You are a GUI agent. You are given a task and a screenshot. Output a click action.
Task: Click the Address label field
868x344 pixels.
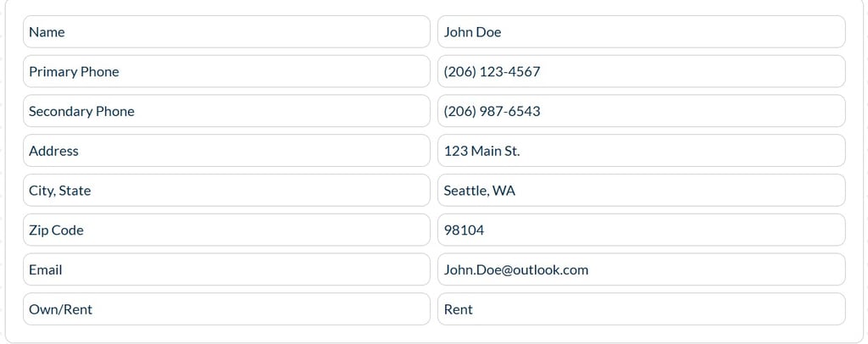226,151
